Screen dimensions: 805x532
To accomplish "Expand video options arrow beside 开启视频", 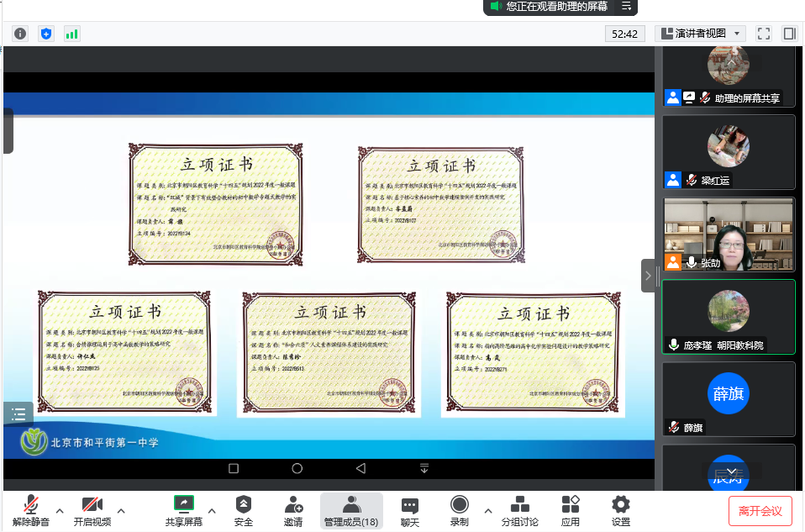I will pyautogui.click(x=121, y=510).
